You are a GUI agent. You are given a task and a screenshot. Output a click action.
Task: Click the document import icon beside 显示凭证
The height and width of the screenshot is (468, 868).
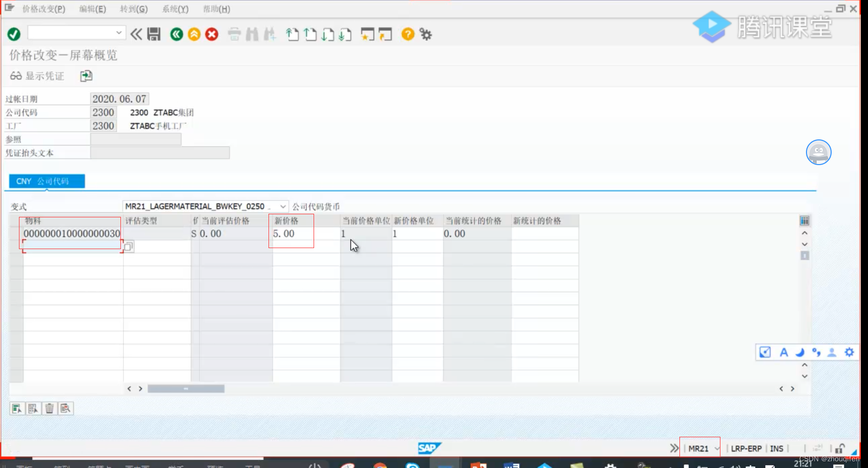(86, 76)
